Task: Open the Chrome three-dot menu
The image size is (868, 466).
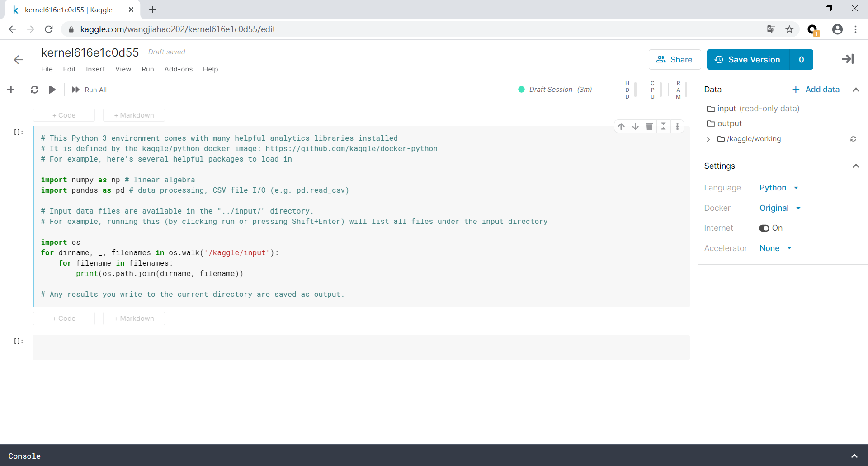Action: pyautogui.click(x=856, y=29)
